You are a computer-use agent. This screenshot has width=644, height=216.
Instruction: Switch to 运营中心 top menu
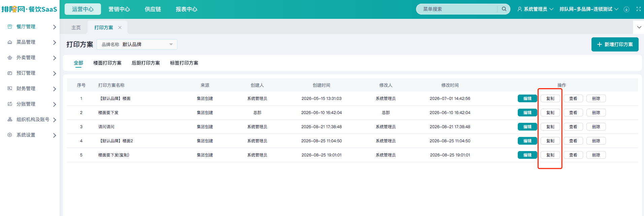tap(83, 9)
